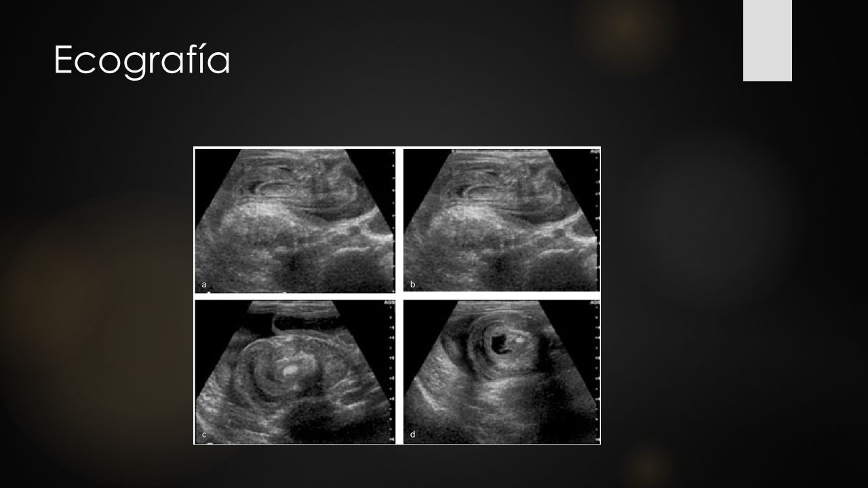Select ultrasound panel b

click(501, 221)
